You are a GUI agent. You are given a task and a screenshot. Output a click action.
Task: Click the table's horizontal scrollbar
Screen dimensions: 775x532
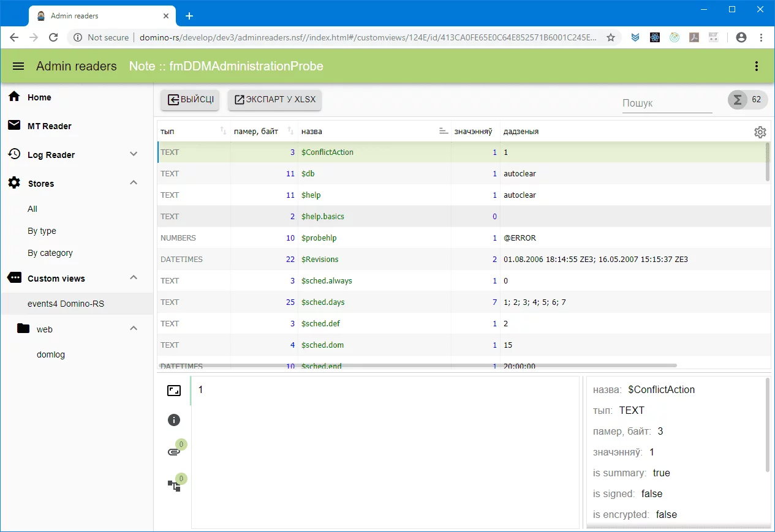(x=417, y=365)
